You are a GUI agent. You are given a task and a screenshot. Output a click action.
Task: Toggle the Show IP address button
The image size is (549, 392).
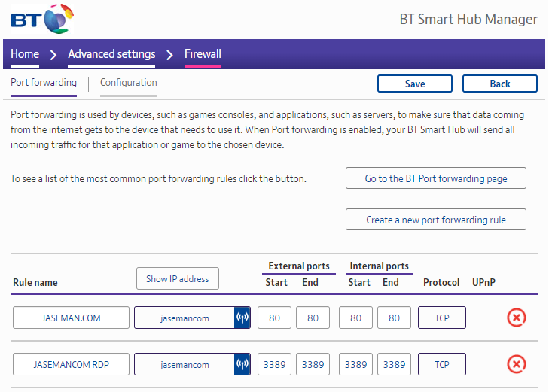tap(178, 278)
